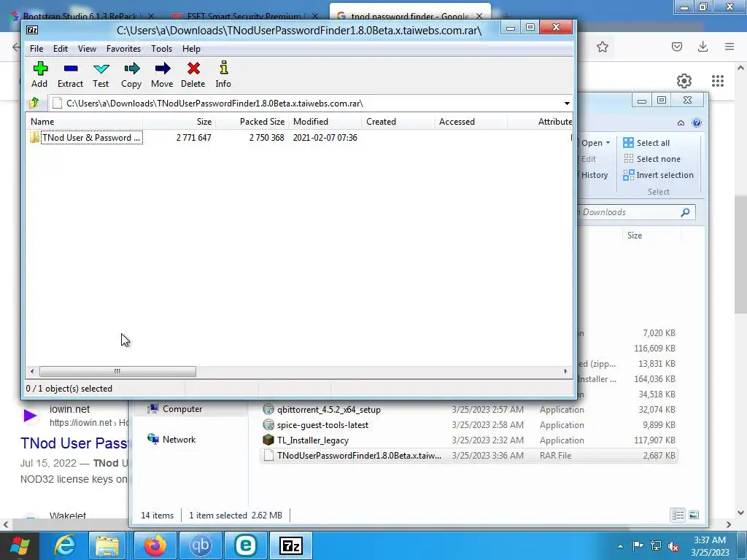The height and width of the screenshot is (560, 747).
Task: Click Select all in Explorer ribbon
Action: (x=646, y=143)
